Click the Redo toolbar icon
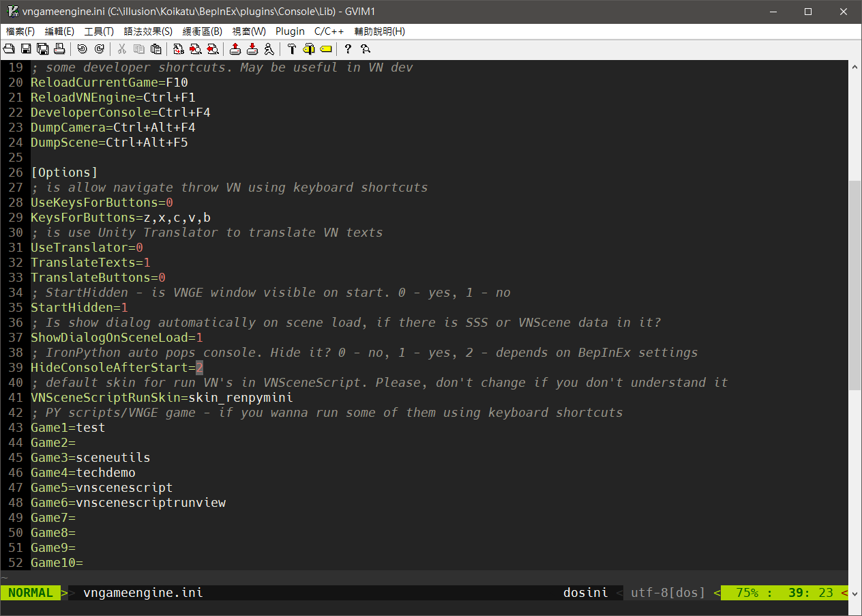 pyautogui.click(x=99, y=48)
